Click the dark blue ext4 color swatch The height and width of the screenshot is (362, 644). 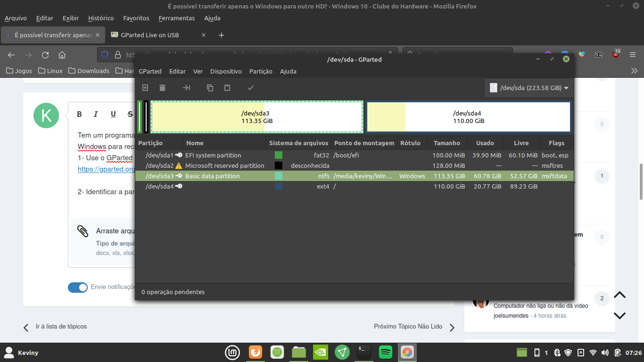tap(279, 186)
